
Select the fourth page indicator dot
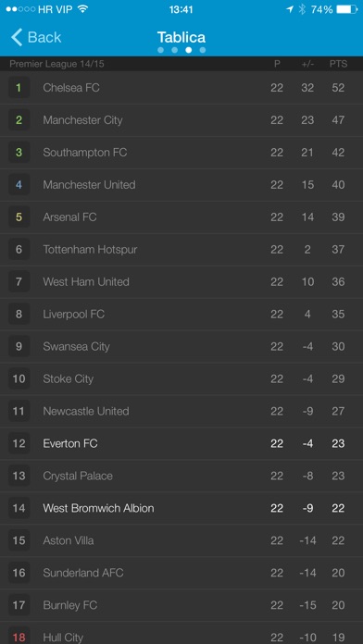click(x=202, y=50)
